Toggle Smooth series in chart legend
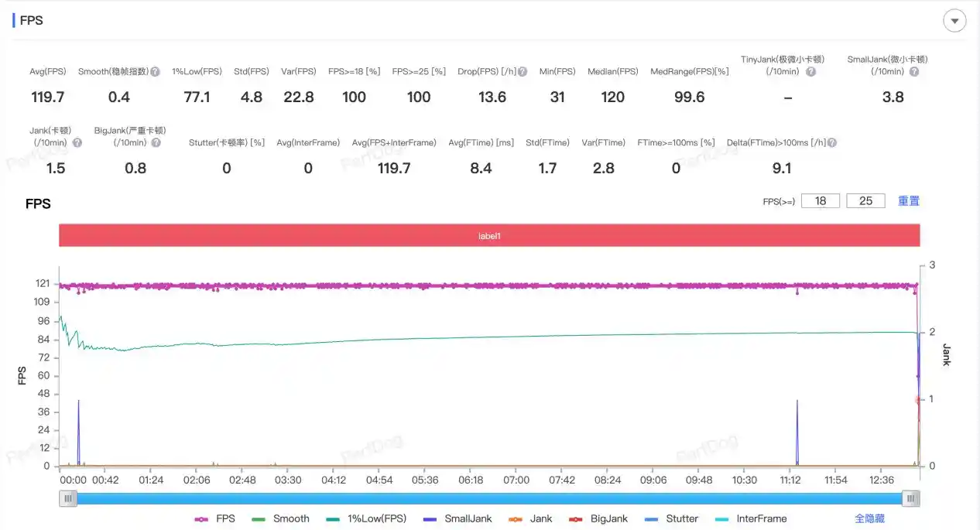 point(281,519)
